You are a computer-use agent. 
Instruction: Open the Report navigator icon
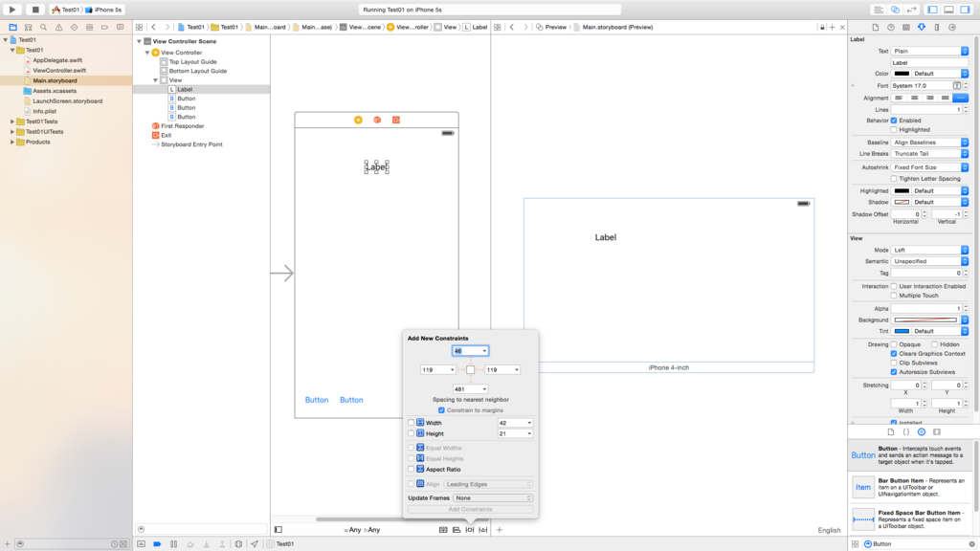pos(120,27)
